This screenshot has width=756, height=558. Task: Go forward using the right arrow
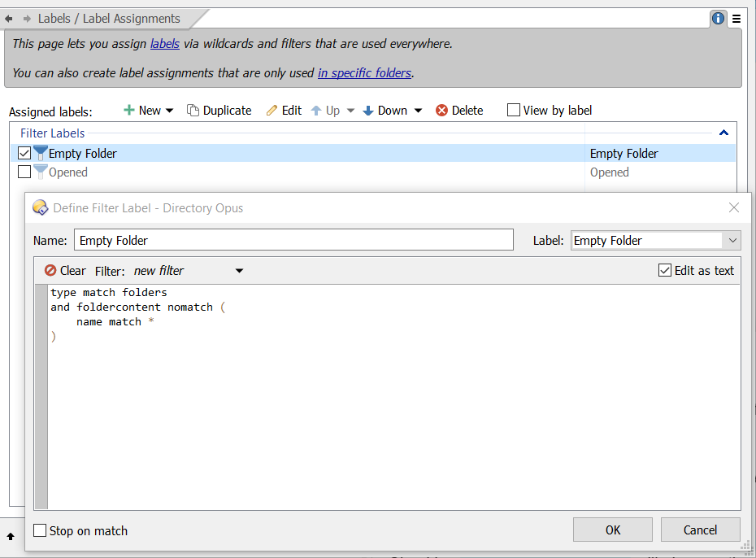[x=27, y=19]
